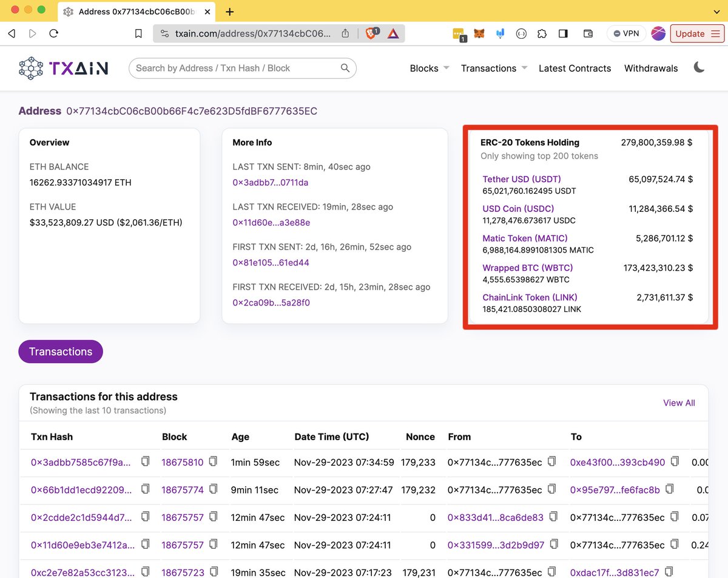Image resolution: width=728 pixels, height=578 pixels.
Task: Click Brave Rewards triangle icon
Action: (393, 34)
